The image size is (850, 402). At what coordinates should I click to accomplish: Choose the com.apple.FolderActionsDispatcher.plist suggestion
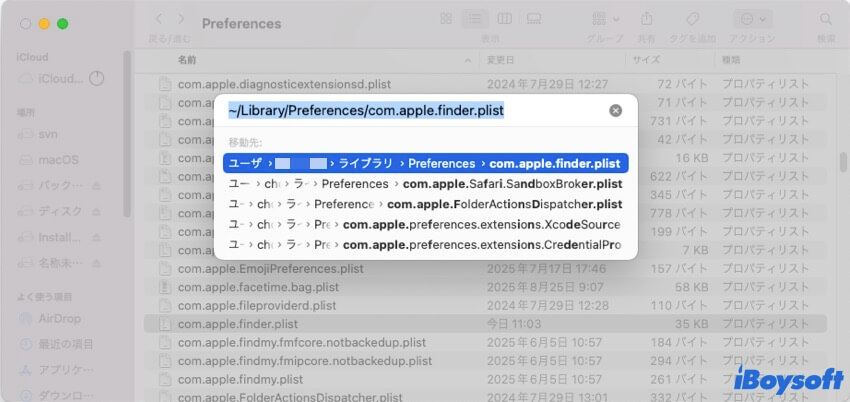425,204
